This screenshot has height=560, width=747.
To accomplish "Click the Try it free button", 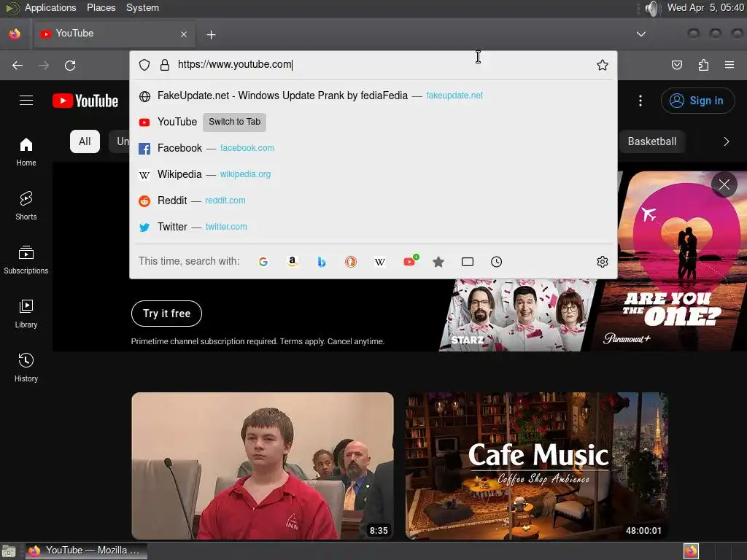I will 167,314.
